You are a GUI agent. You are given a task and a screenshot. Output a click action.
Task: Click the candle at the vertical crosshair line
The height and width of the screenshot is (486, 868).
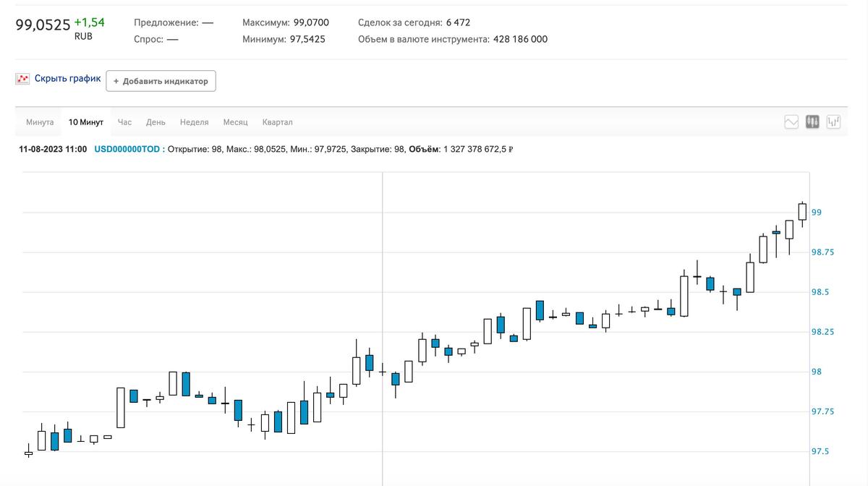pos(382,372)
